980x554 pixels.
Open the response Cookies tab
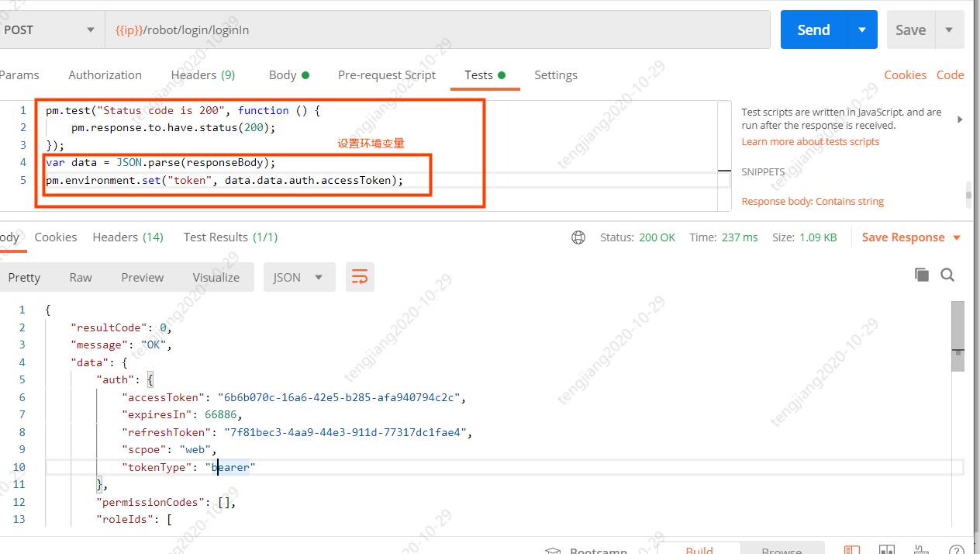click(56, 237)
